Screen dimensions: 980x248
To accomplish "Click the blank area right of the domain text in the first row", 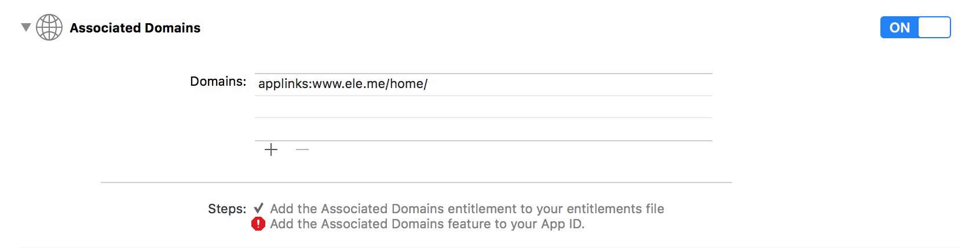I will point(568,85).
